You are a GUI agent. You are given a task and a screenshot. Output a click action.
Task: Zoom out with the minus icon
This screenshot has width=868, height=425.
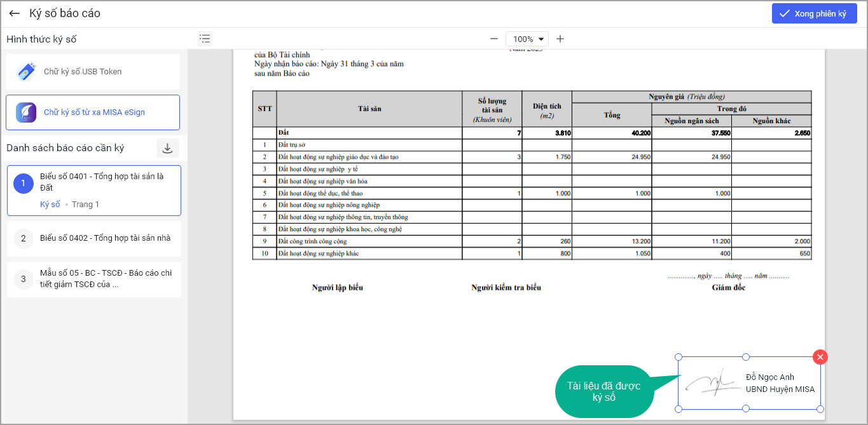coord(493,39)
